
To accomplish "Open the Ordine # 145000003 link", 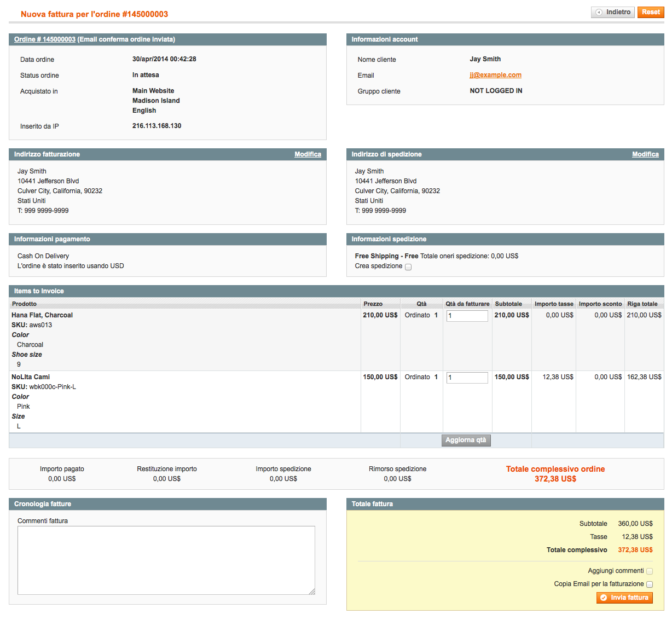I will click(x=45, y=39).
